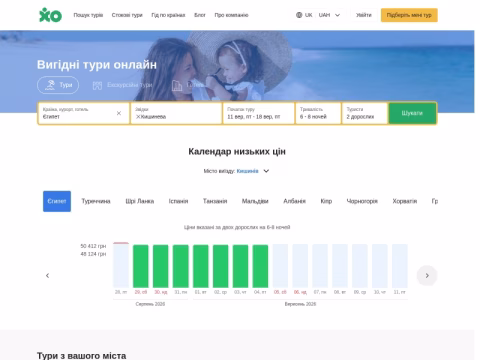Screen dimensions: 480x360
Task: Click the pale bar for 11 пт
Action: click(x=400, y=266)
